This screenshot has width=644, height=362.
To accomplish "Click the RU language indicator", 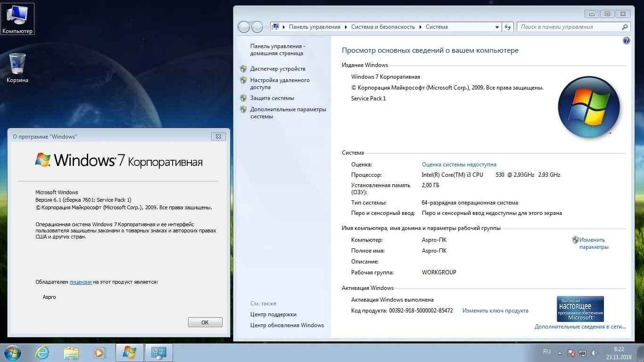I will (x=547, y=352).
